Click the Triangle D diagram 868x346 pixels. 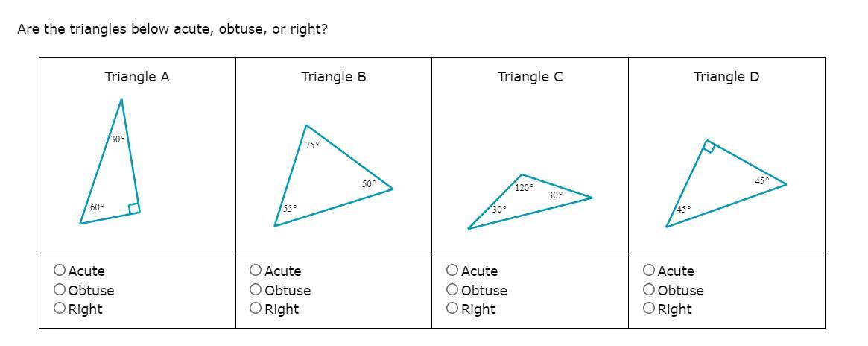click(x=726, y=183)
